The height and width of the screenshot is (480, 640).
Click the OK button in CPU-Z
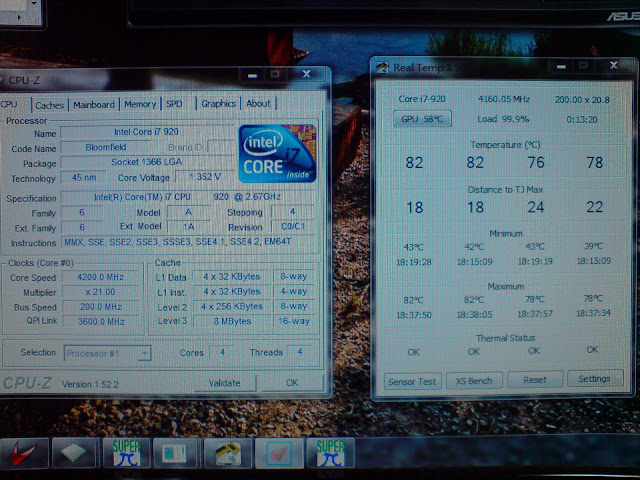(x=292, y=382)
